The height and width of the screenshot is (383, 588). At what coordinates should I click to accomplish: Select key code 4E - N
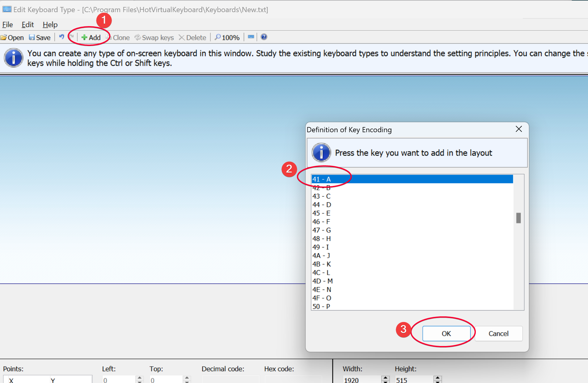click(x=412, y=290)
